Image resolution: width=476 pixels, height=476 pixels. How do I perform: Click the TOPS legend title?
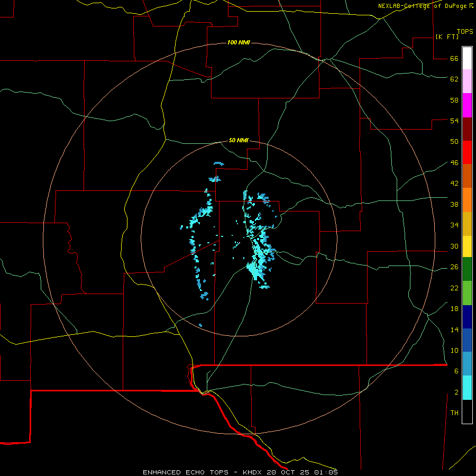click(x=465, y=31)
